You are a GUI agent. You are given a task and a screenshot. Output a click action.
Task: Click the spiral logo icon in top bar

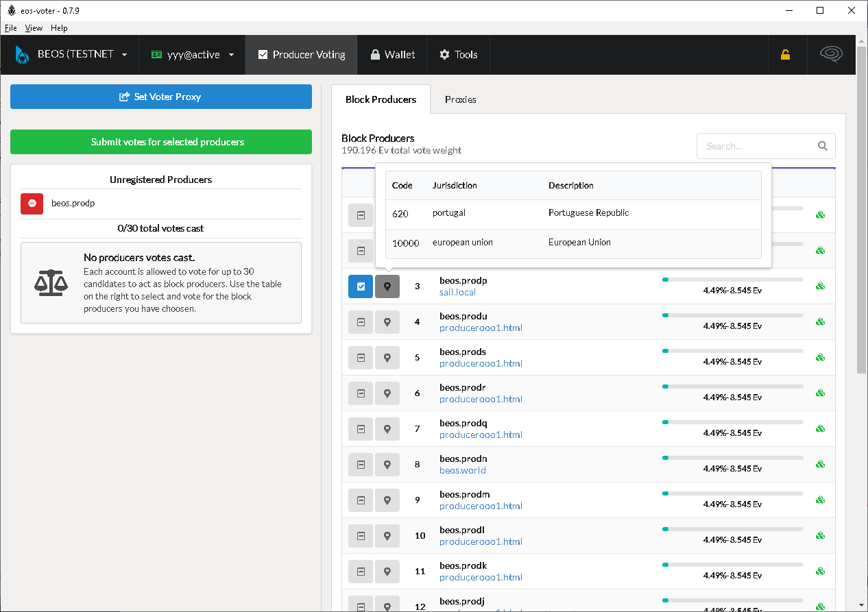coord(832,54)
